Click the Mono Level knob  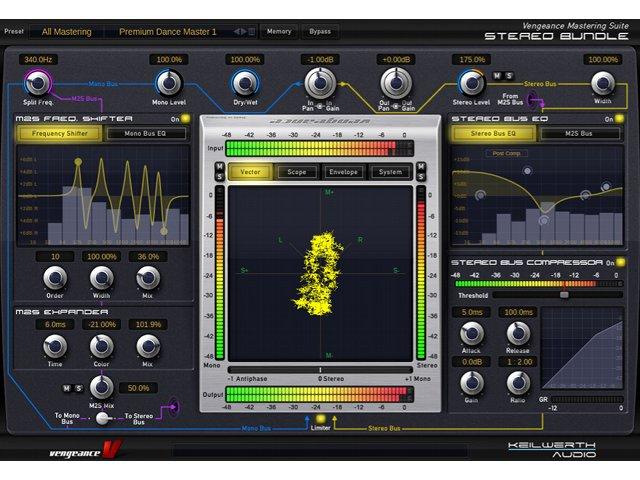click(x=169, y=82)
